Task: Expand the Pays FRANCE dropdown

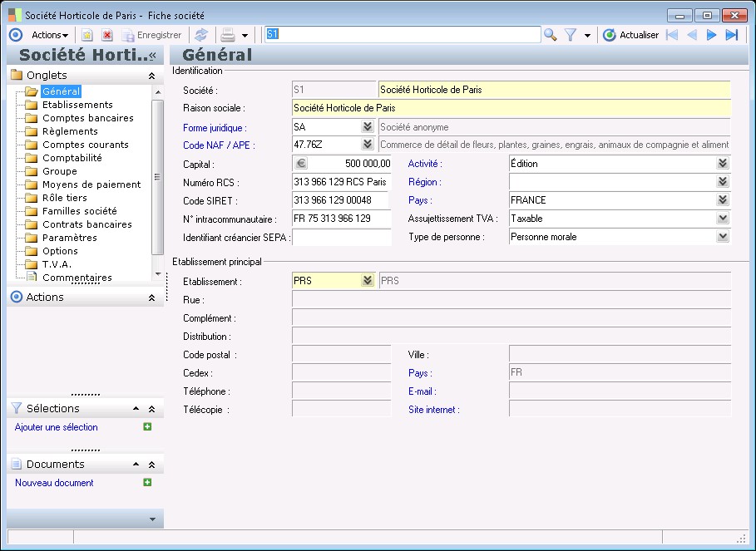Action: pyautogui.click(x=722, y=200)
